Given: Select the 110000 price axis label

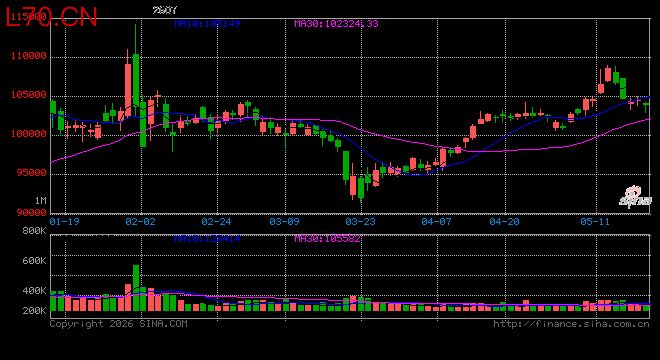Looking at the screenshot, I should (29, 56).
